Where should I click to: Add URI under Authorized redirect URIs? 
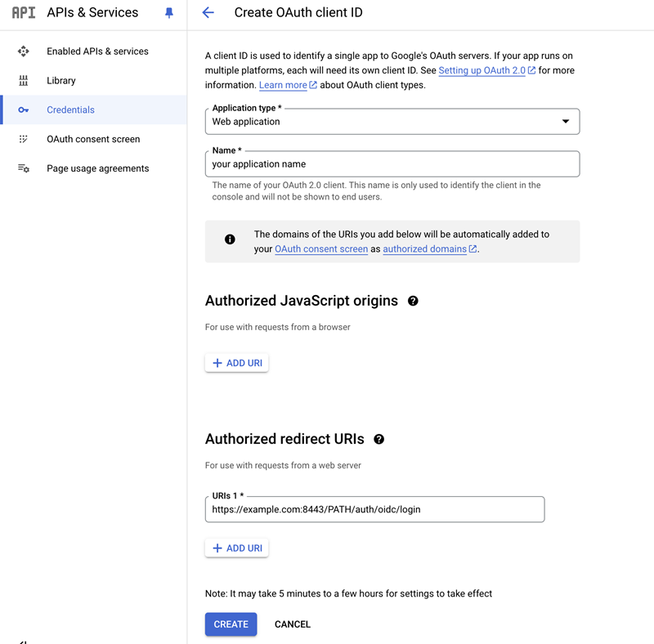tap(237, 548)
